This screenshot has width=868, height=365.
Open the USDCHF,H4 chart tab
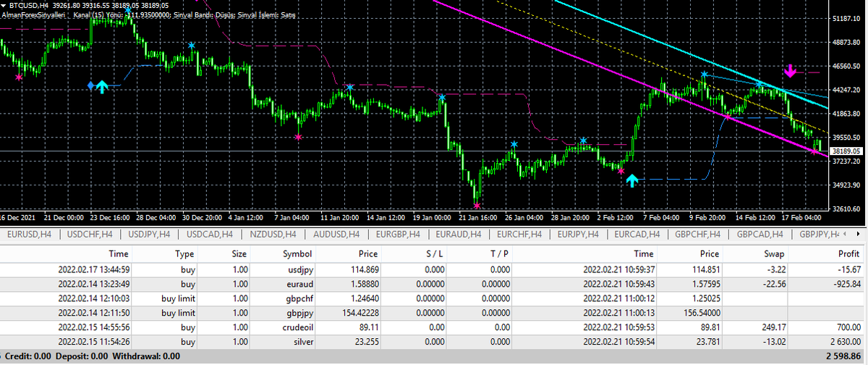coord(89,235)
